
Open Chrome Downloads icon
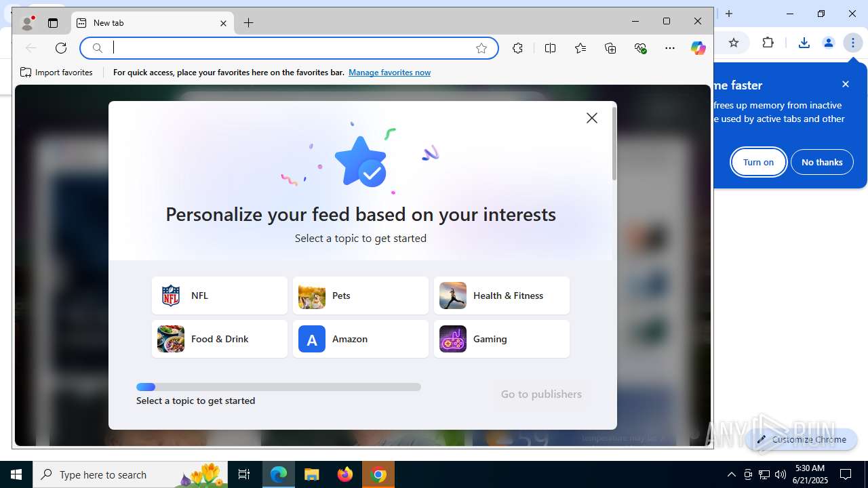(x=804, y=43)
